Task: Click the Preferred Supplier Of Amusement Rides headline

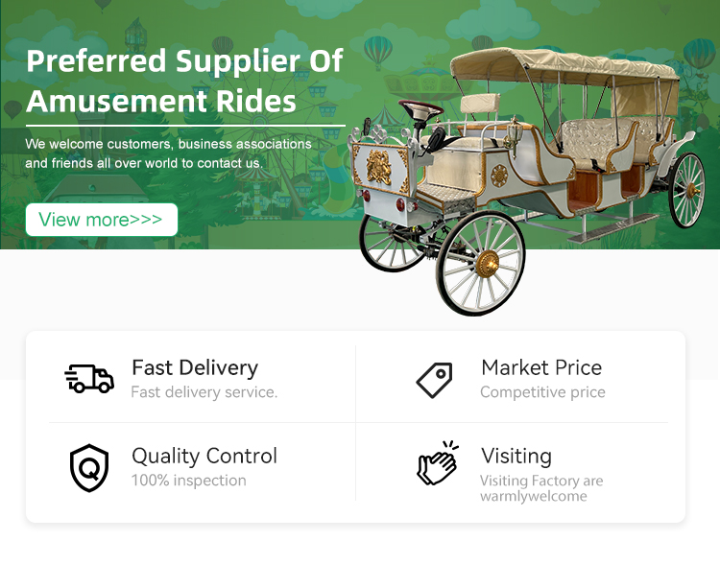Action: click(184, 81)
